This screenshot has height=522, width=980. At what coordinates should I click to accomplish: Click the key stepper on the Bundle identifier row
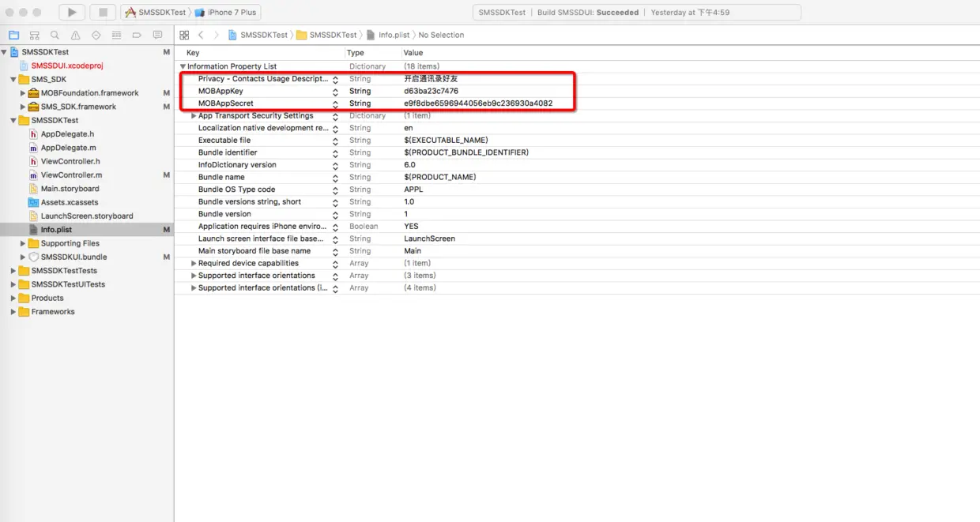pyautogui.click(x=335, y=152)
